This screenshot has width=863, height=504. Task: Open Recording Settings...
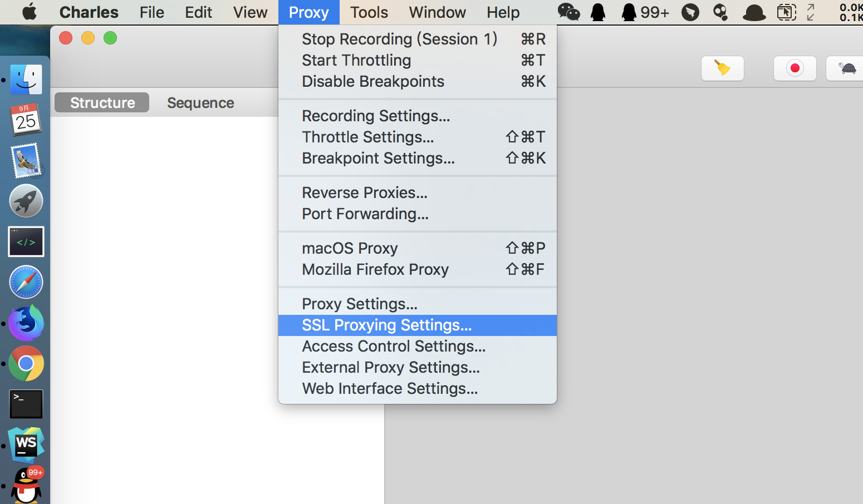click(x=418, y=116)
